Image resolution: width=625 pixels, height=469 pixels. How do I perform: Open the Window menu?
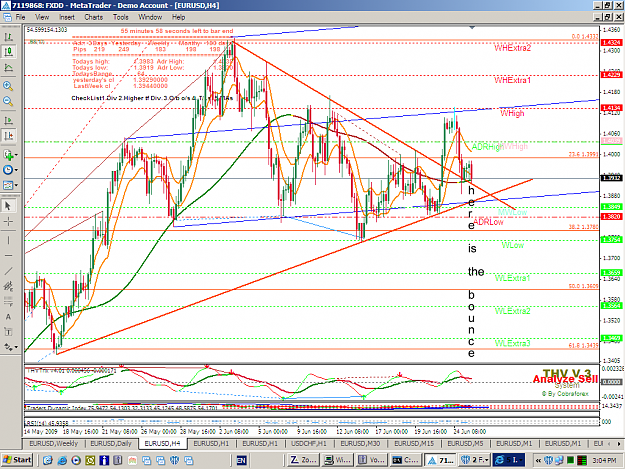[150, 17]
